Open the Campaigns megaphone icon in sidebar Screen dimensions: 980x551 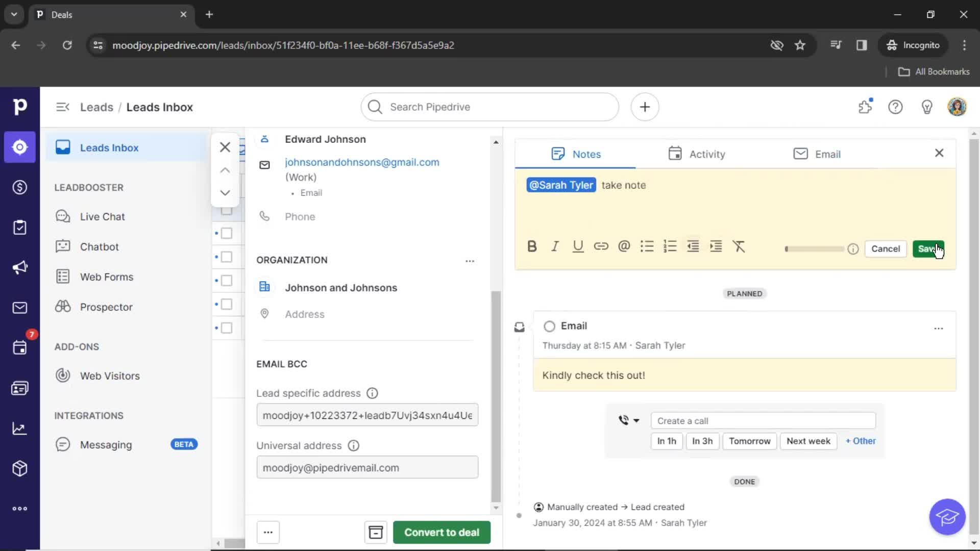20,267
